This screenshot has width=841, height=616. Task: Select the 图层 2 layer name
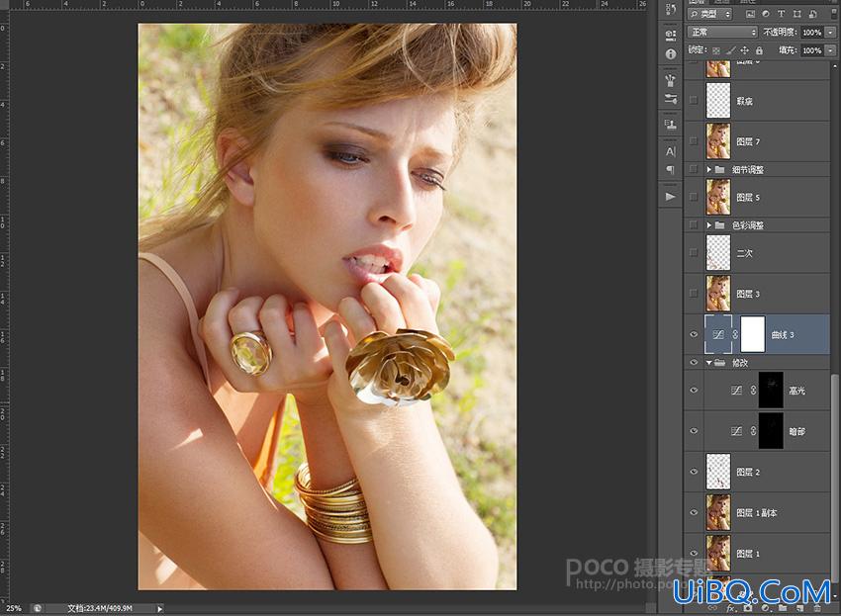tap(748, 473)
